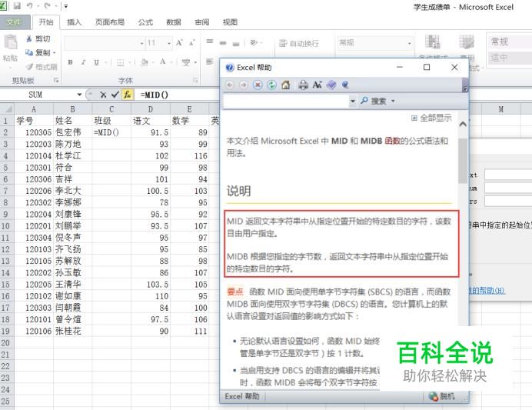This screenshot has width=532, height=410.
Task: Toggle Bold formatting
Action: tap(70, 62)
